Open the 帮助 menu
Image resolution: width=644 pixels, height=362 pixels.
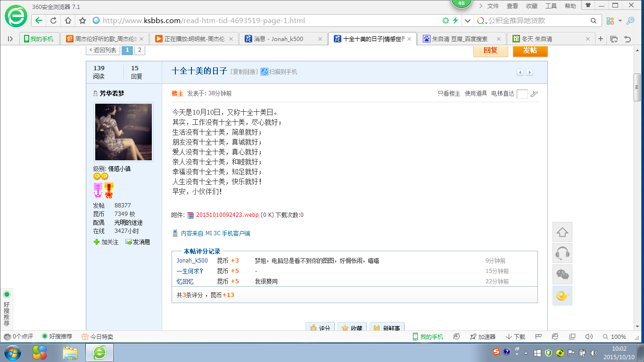570,6
